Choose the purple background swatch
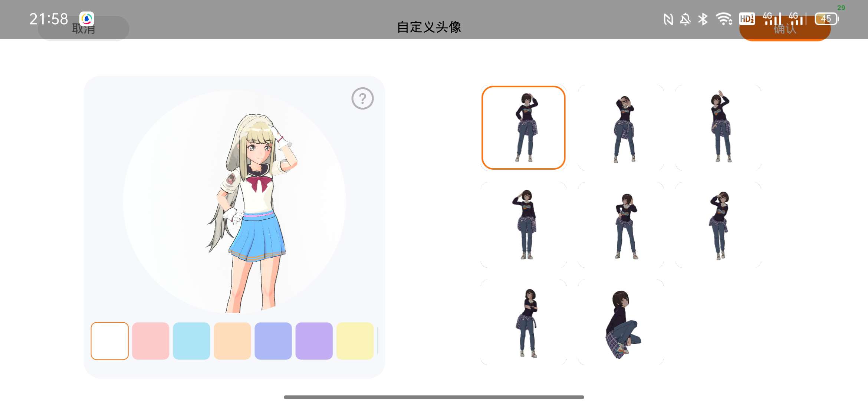 click(314, 341)
